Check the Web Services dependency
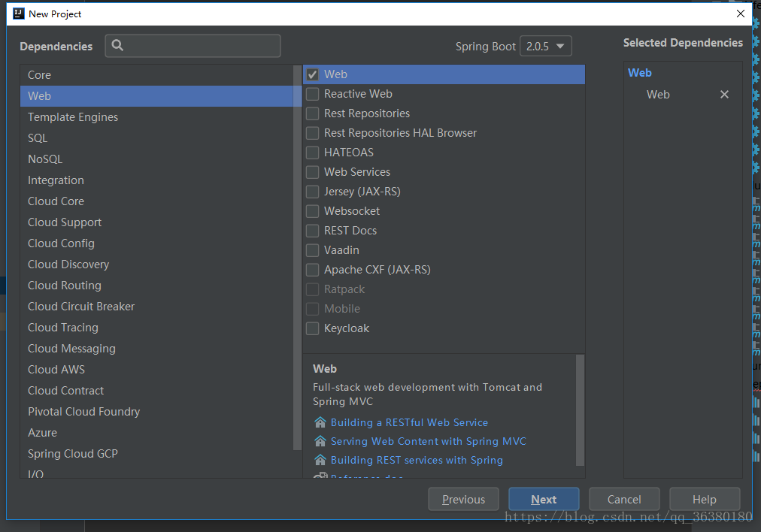 click(x=313, y=172)
